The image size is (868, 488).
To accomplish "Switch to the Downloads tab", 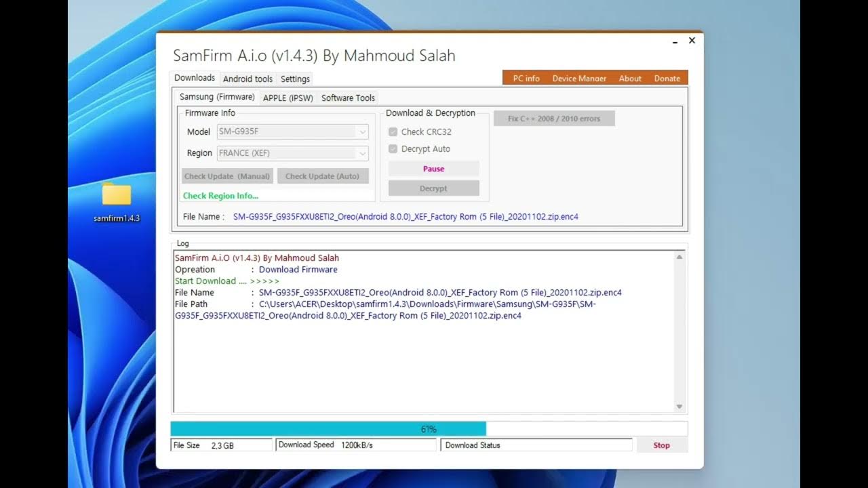I will coord(195,78).
